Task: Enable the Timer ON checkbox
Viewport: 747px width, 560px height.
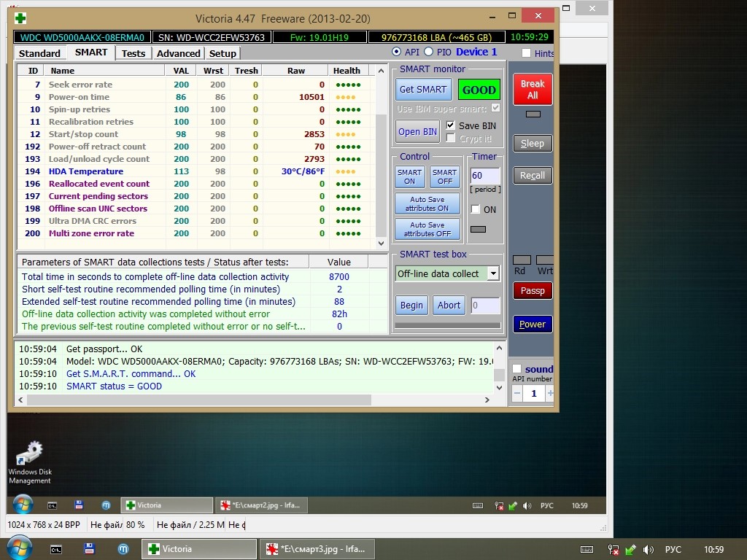Action: [475, 209]
